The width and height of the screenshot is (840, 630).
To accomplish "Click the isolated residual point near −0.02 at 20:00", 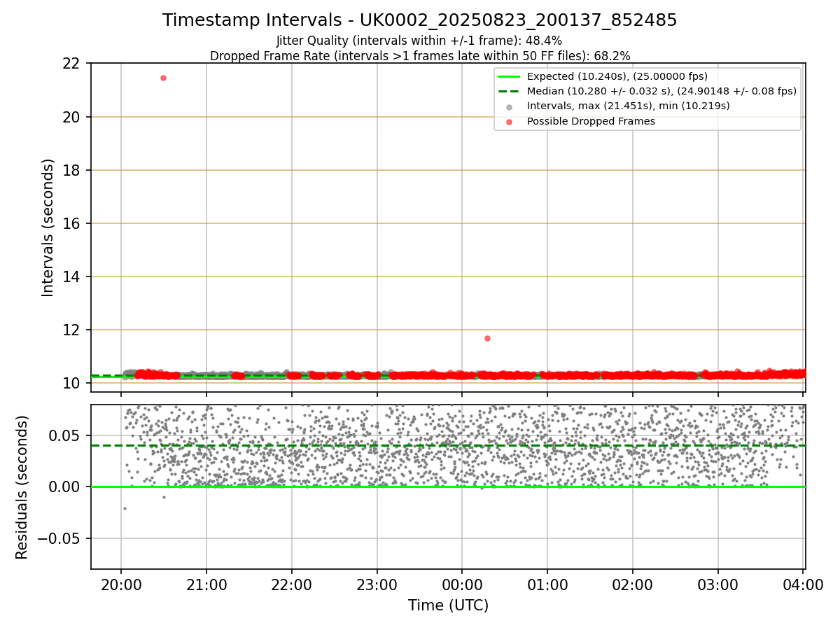I will pyautogui.click(x=125, y=508).
